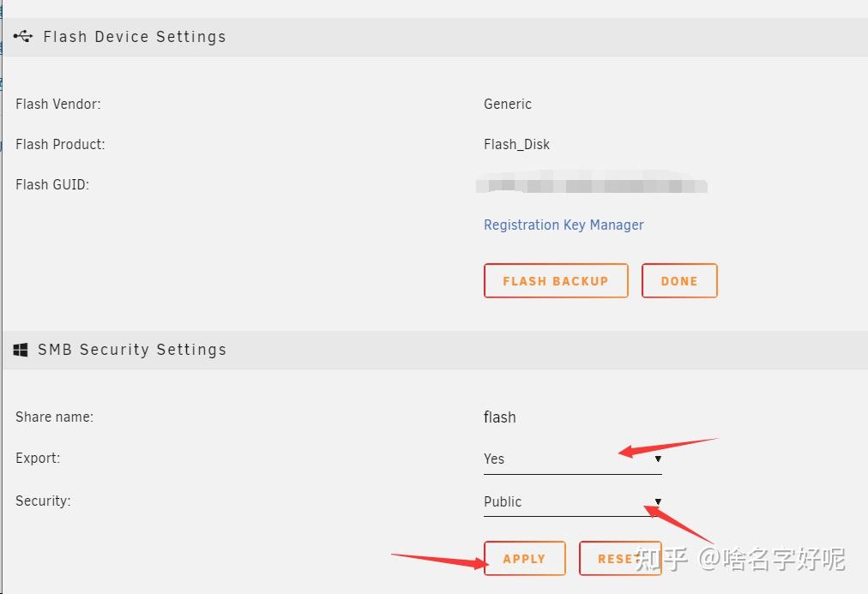Viewport: 868px width, 594px height.
Task: Open the Registration Key Manager link
Action: tap(564, 225)
